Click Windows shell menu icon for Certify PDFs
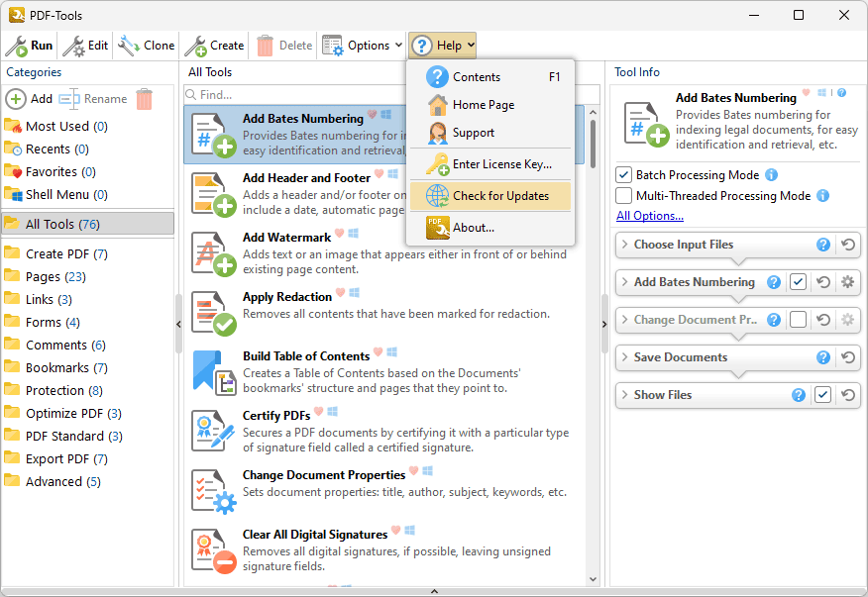The image size is (868, 597). [332, 411]
